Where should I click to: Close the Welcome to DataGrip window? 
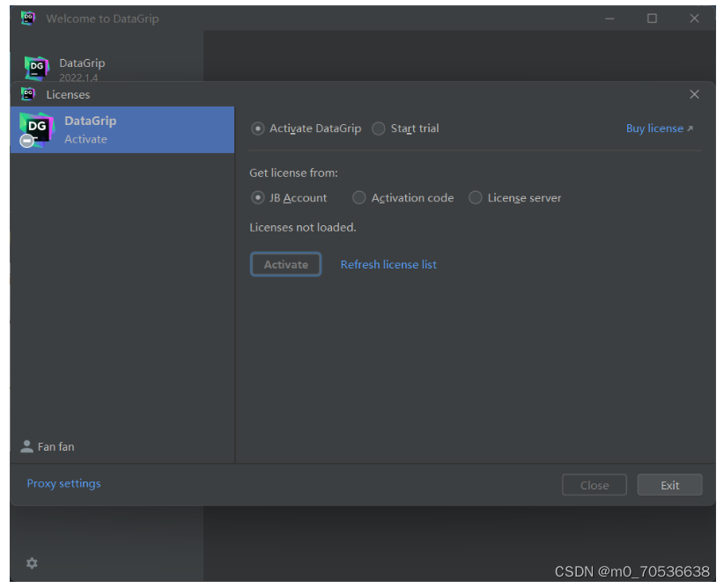tap(694, 18)
